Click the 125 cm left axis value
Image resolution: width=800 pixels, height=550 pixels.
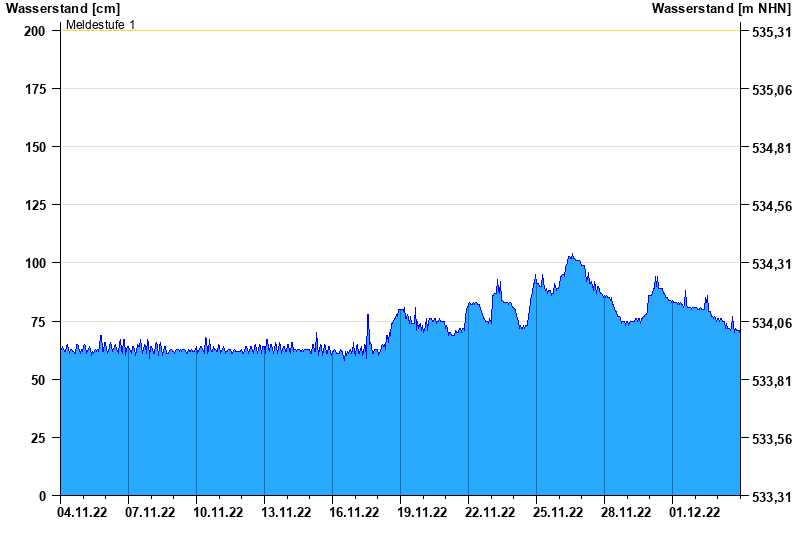[x=35, y=205]
